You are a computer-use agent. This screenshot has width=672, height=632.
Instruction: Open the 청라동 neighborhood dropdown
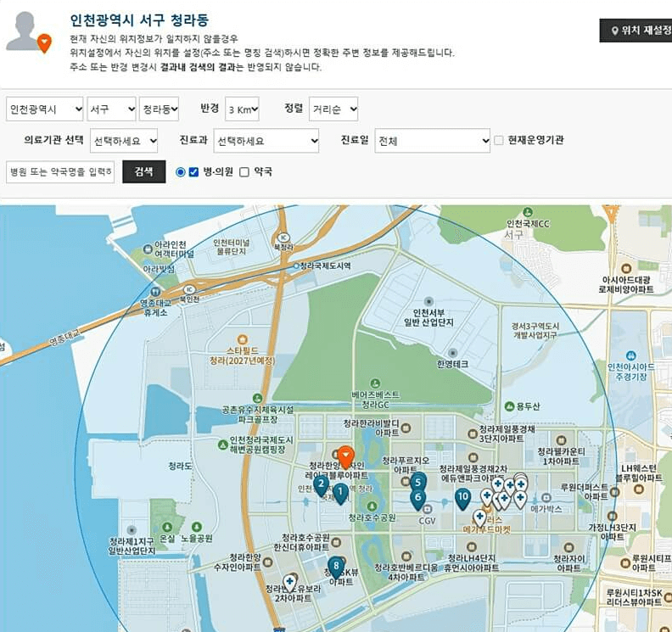[x=159, y=109]
